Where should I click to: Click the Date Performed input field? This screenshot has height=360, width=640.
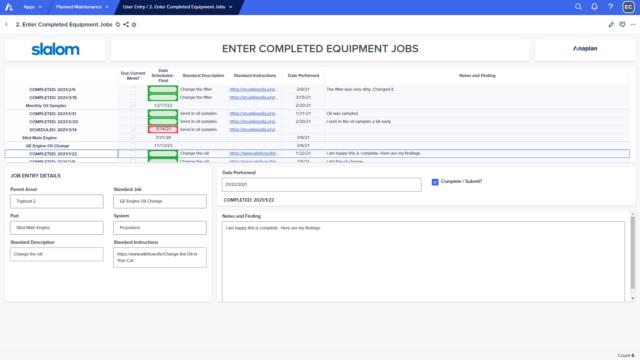322,184
